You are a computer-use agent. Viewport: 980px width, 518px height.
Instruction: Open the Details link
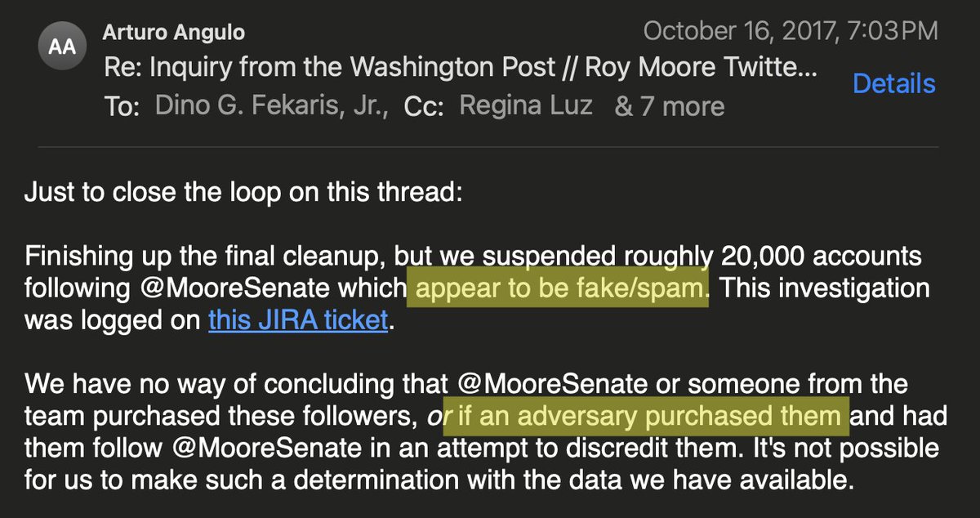894,83
